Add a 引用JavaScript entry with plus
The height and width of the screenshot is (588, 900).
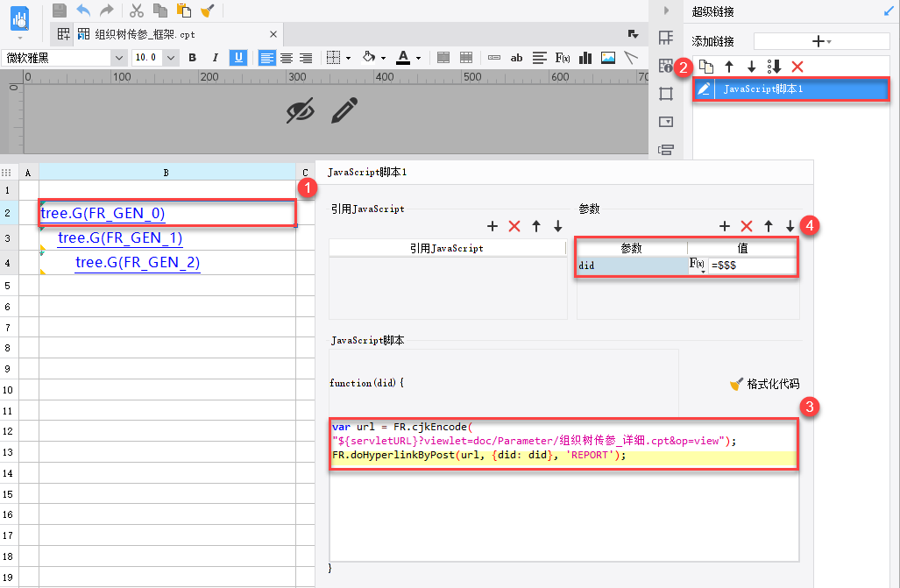tap(492, 226)
